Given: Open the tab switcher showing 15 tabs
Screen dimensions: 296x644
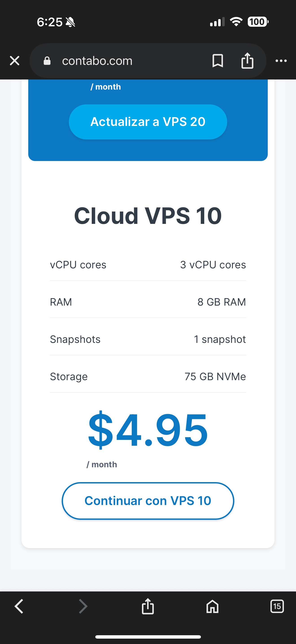Looking at the screenshot, I should pyautogui.click(x=277, y=606).
